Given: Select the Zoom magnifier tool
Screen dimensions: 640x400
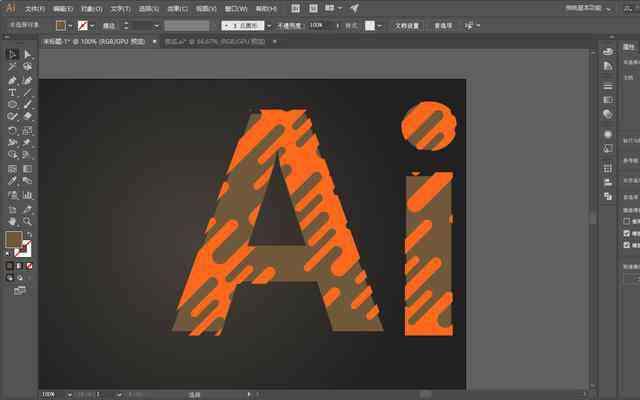Looking at the screenshot, I should (x=27, y=222).
